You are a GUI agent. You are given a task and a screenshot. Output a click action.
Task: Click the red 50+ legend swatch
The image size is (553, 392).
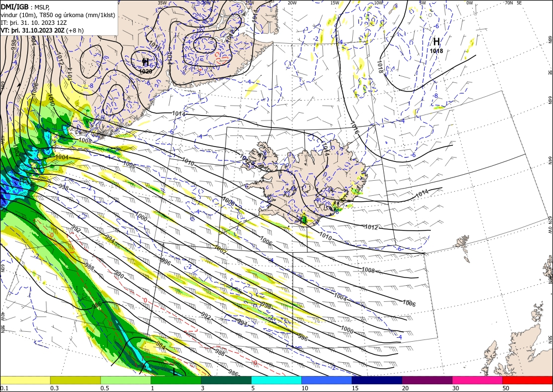pos(528,380)
